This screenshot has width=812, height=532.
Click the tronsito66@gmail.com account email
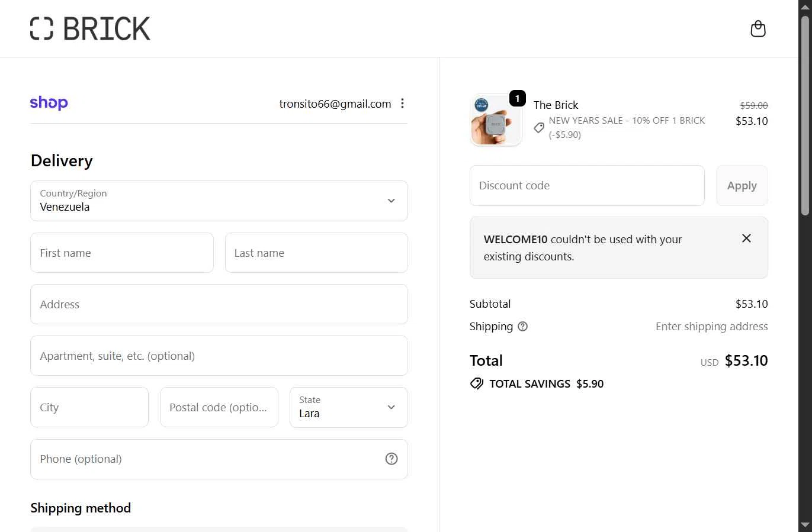click(x=335, y=104)
